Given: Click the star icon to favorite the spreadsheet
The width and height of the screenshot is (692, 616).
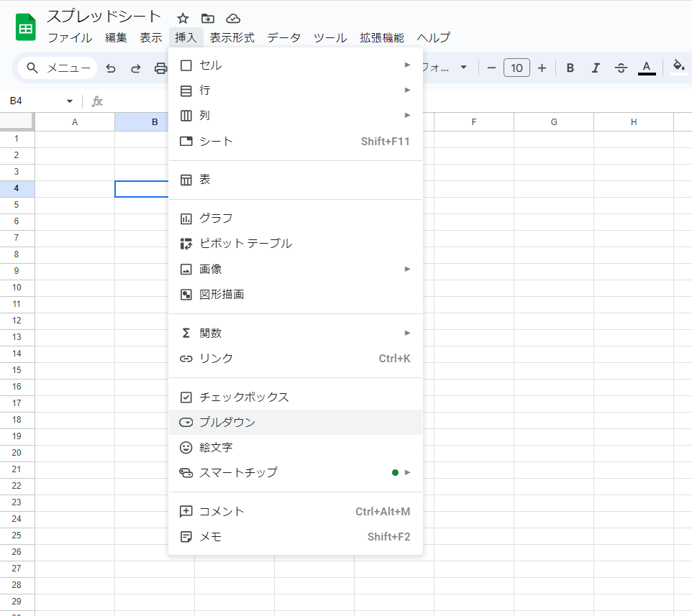Looking at the screenshot, I should (x=183, y=19).
